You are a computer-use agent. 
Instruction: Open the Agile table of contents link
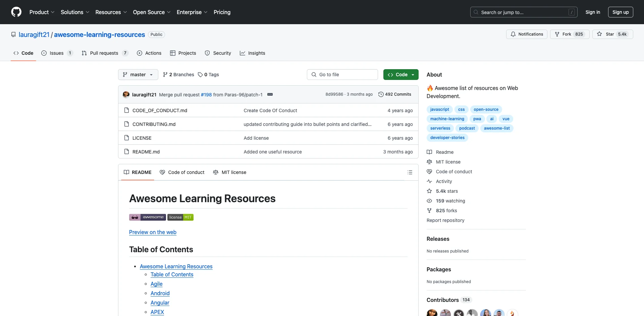coord(156,284)
